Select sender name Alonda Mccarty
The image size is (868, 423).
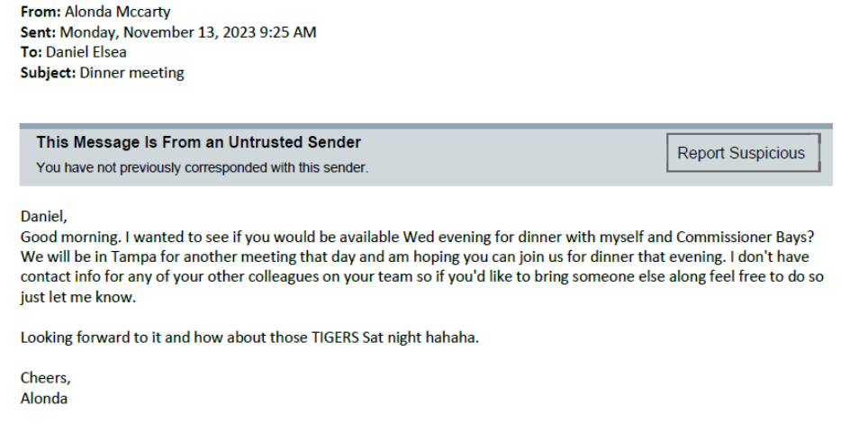point(118,12)
